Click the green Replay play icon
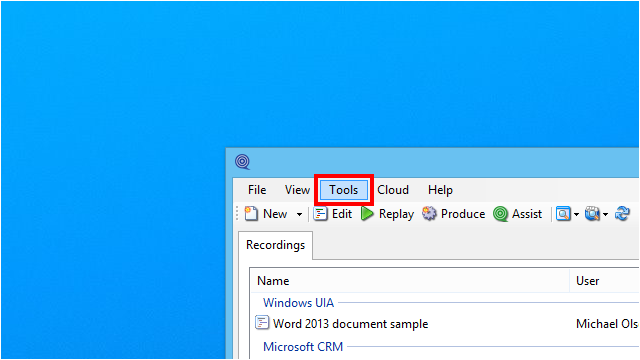Screen dimensions: 640x360 [x=367, y=213]
